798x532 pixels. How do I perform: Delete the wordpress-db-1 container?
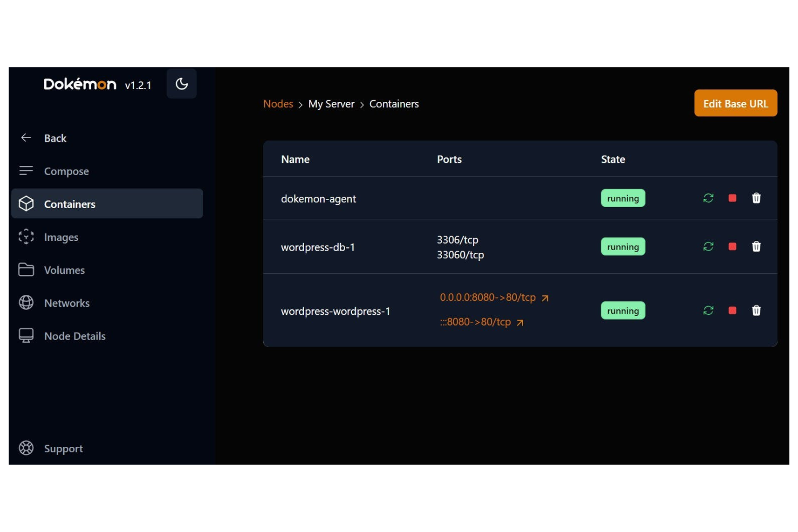click(x=756, y=247)
